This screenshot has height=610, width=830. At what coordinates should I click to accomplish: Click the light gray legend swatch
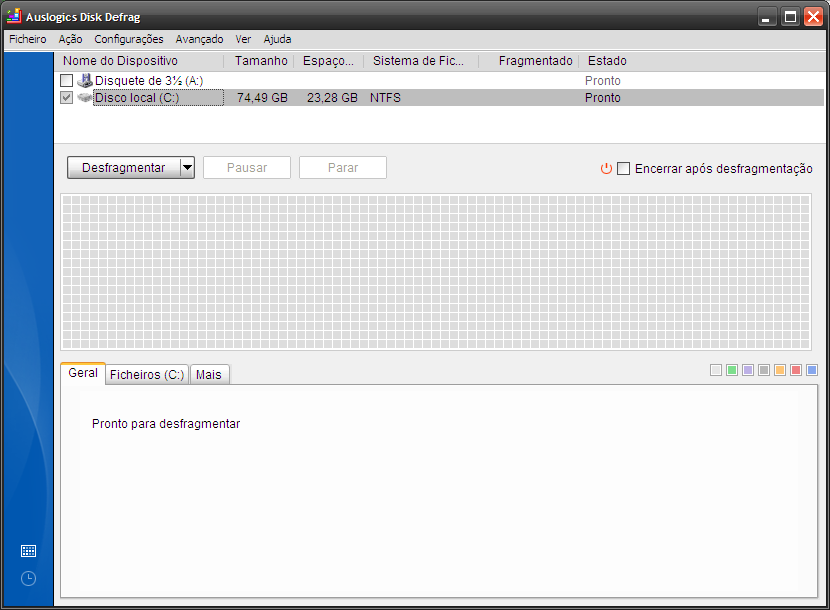[716, 370]
